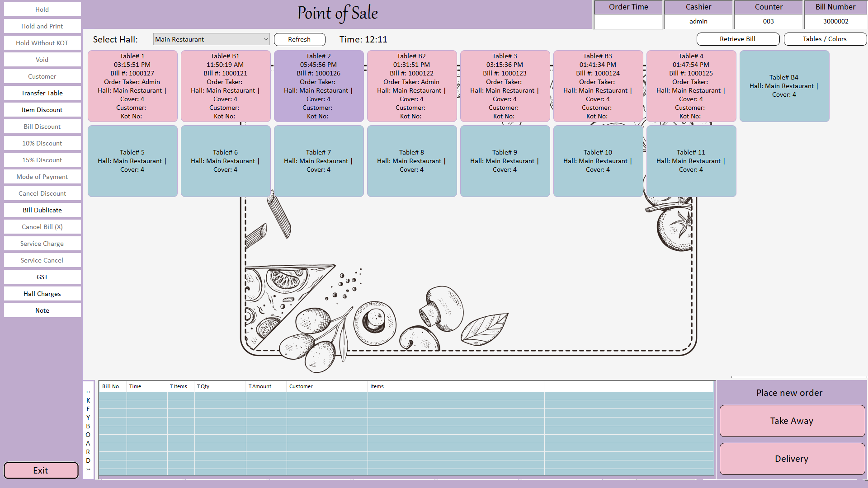Image resolution: width=868 pixels, height=488 pixels.
Task: Select Table# B2 with bill 1000122
Action: pos(412,86)
